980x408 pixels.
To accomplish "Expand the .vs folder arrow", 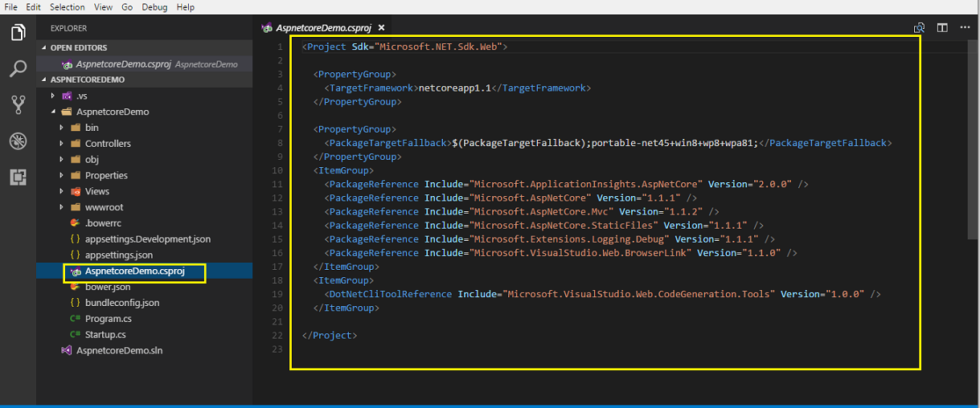I will pyautogui.click(x=53, y=96).
